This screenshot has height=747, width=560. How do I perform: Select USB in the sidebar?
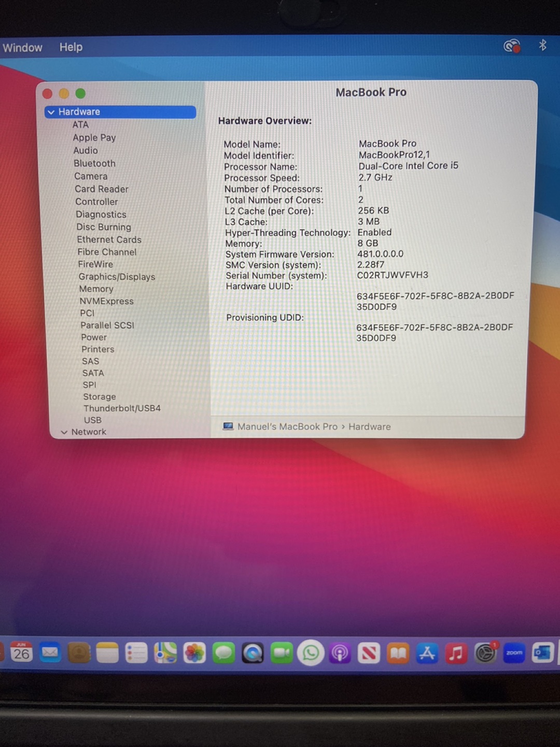point(93,420)
